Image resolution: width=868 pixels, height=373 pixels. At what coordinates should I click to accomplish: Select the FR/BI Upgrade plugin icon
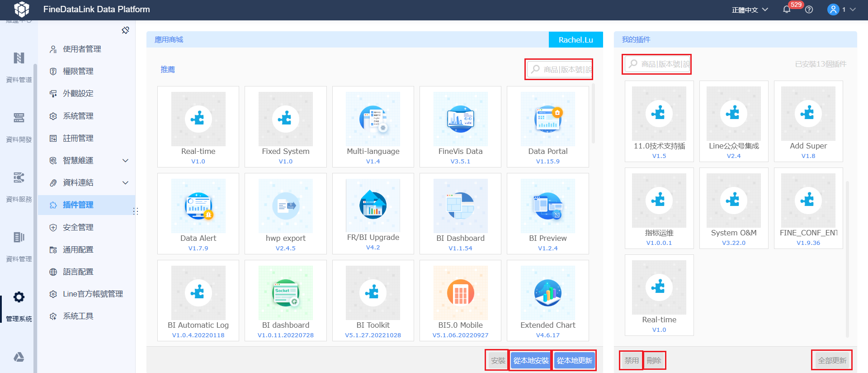[x=373, y=206]
